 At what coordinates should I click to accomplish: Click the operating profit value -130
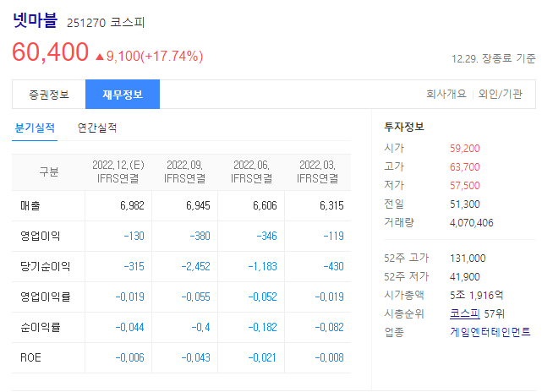coord(134,236)
